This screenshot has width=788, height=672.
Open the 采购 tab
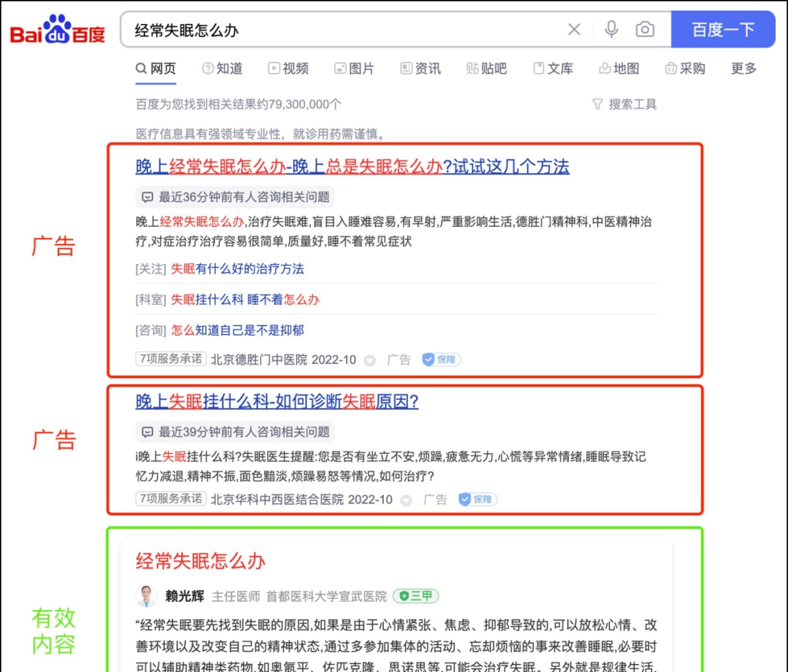pyautogui.click(x=685, y=69)
